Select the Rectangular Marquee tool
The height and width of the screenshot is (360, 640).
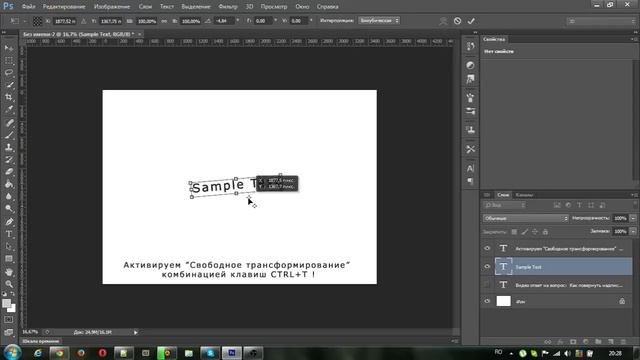tap(9, 60)
